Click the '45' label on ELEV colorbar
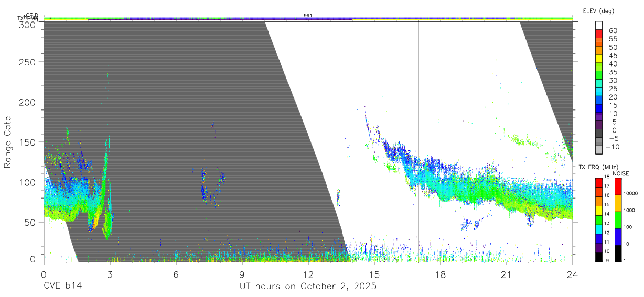 (x=613, y=56)
